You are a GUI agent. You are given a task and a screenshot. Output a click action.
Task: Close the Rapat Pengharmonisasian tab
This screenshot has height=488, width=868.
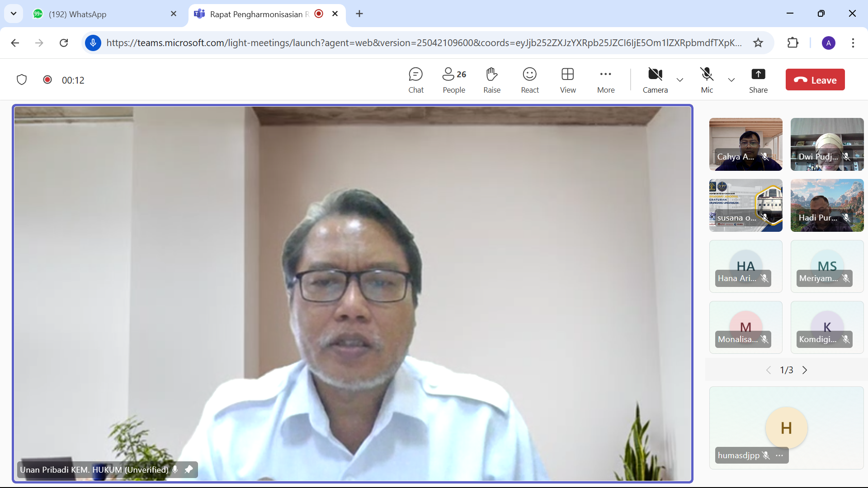coord(335,14)
